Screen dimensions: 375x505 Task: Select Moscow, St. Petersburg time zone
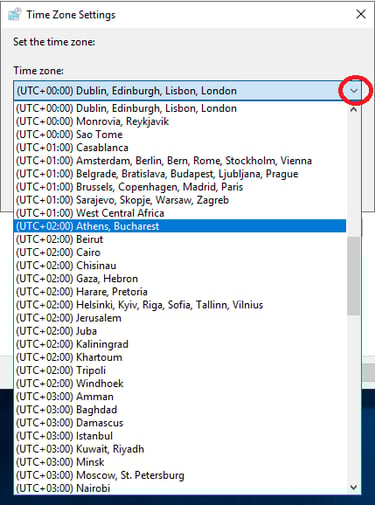pos(180,475)
